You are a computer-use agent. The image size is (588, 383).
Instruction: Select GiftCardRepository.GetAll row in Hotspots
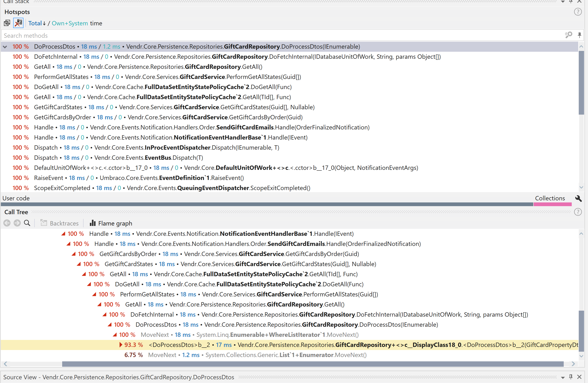289,67
